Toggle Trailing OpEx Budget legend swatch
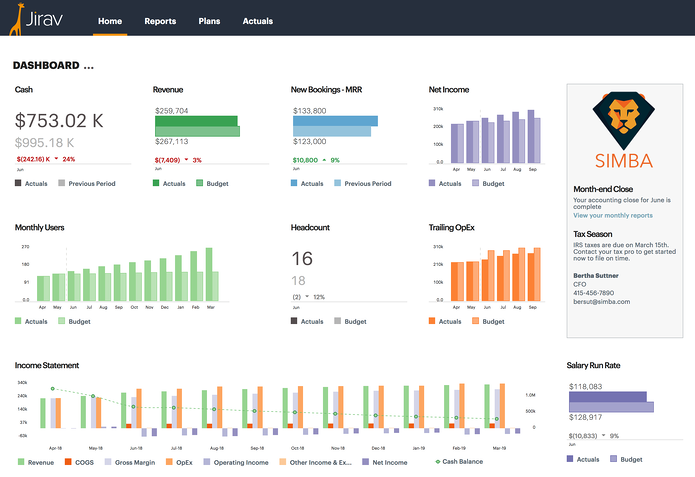 (476, 321)
